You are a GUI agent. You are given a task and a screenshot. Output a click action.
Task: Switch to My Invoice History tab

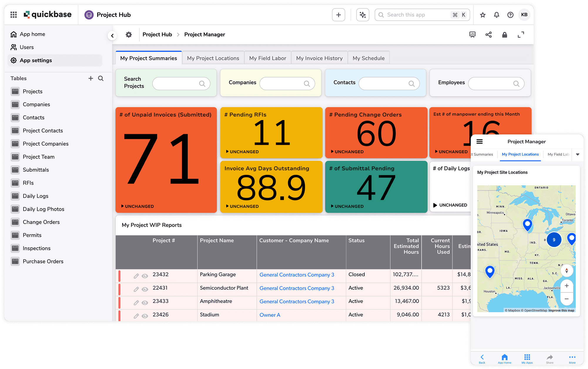pos(319,58)
